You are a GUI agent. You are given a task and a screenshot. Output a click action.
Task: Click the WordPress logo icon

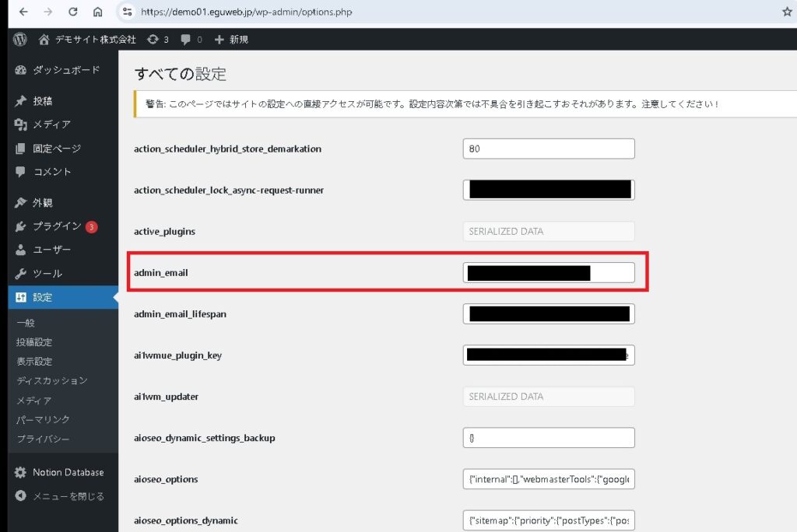pyautogui.click(x=20, y=39)
